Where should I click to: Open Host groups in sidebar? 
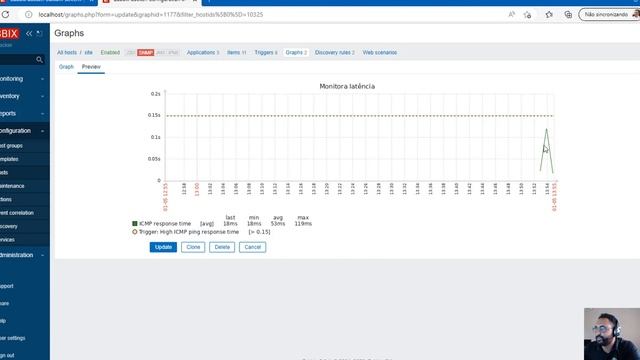click(x=11, y=146)
